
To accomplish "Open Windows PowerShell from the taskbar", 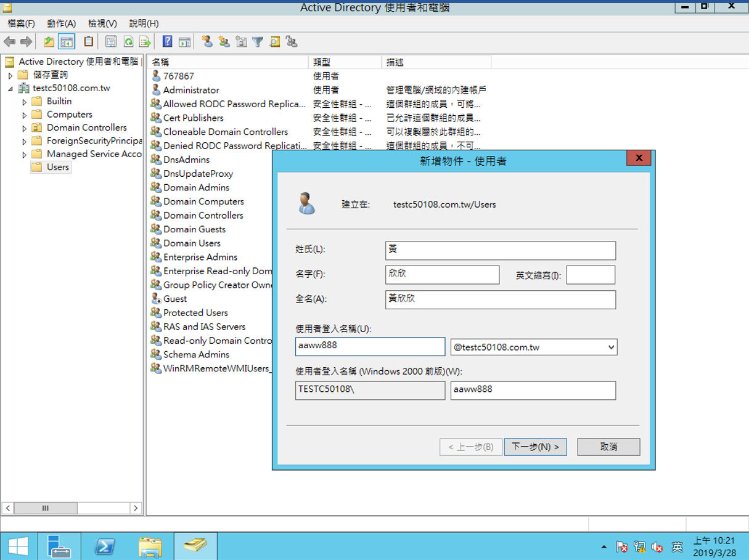I will (x=105, y=546).
